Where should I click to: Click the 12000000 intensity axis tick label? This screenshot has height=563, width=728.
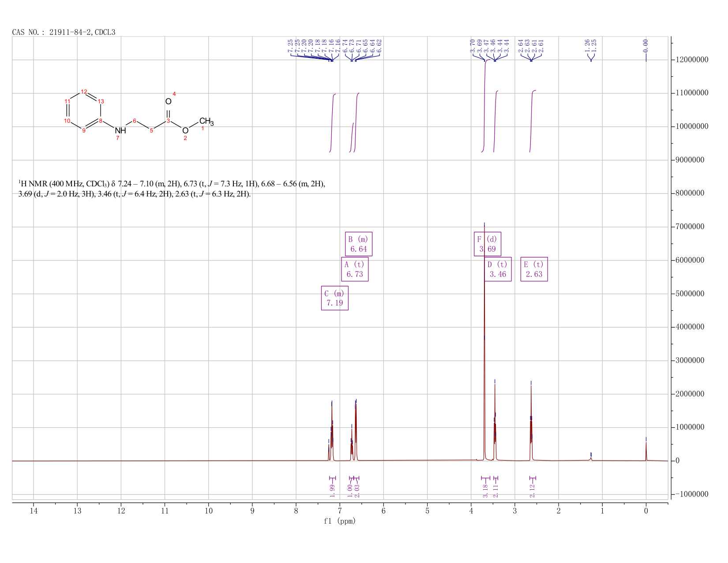[692, 60]
